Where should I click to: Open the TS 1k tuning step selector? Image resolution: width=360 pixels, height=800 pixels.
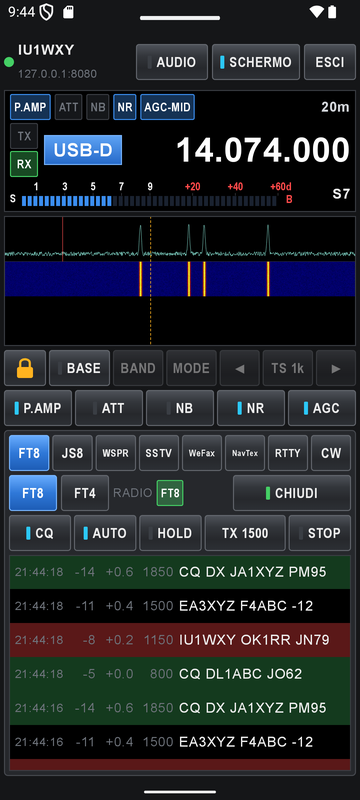288,368
